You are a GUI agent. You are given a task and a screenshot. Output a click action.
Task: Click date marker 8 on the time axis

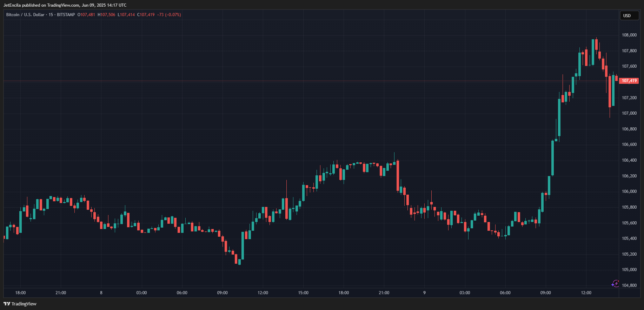(x=101, y=293)
